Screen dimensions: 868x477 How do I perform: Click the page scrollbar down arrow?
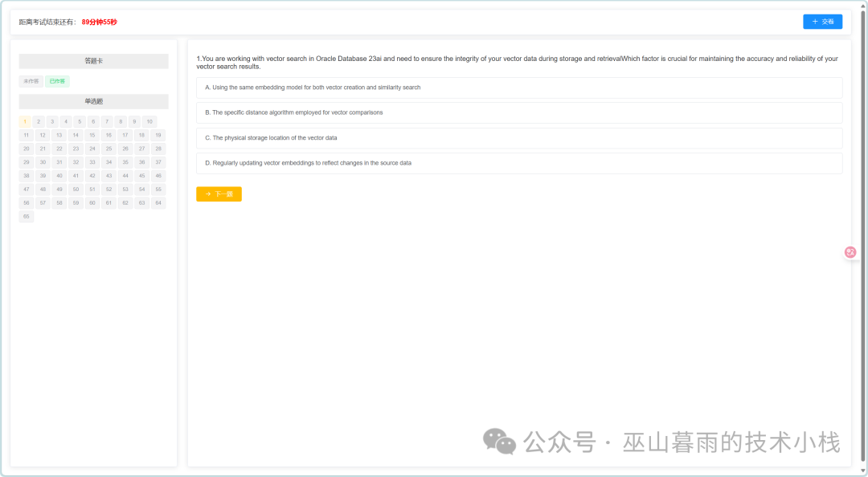[863, 471]
